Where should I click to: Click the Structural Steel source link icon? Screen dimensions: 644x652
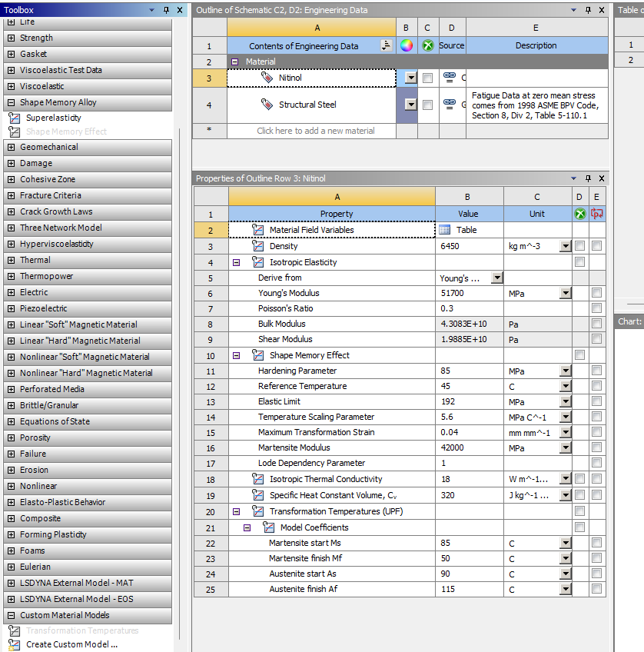point(450,105)
